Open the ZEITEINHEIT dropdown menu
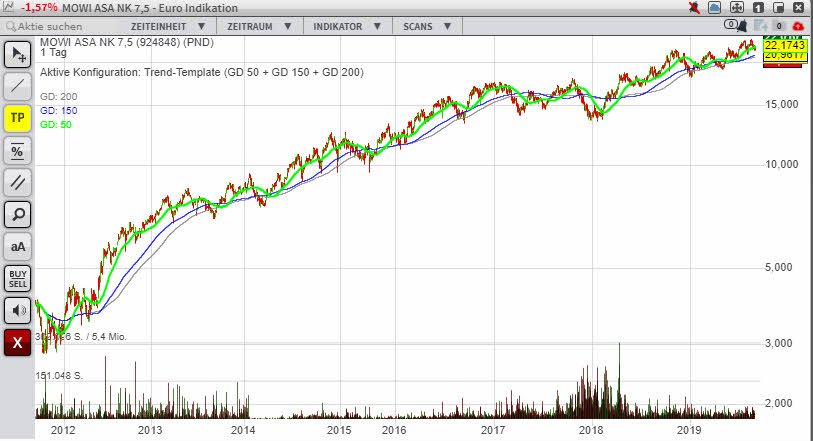This screenshot has width=813, height=441. coord(168,26)
